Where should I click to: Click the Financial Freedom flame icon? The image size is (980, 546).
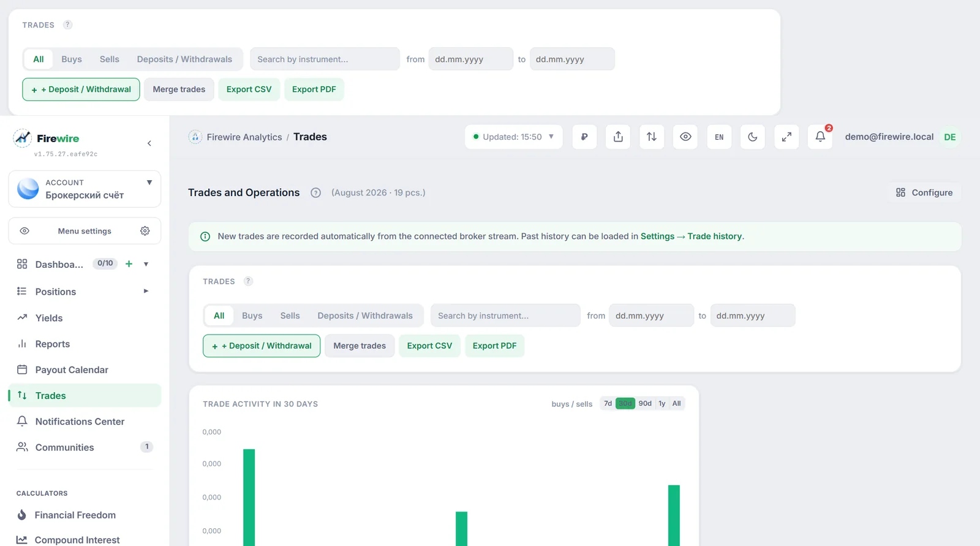tap(22, 515)
